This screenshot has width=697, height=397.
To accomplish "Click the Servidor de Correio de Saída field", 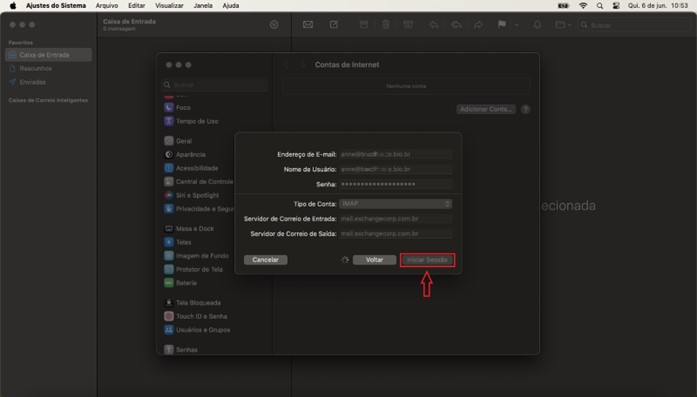I will 396,233.
